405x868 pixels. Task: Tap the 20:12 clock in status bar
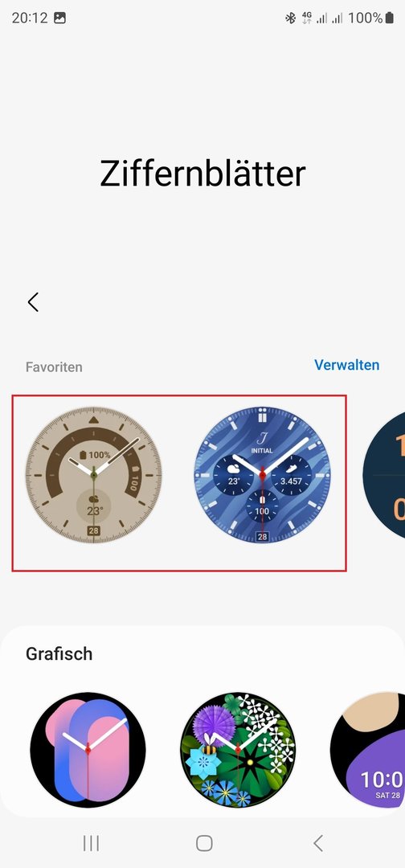(30, 18)
